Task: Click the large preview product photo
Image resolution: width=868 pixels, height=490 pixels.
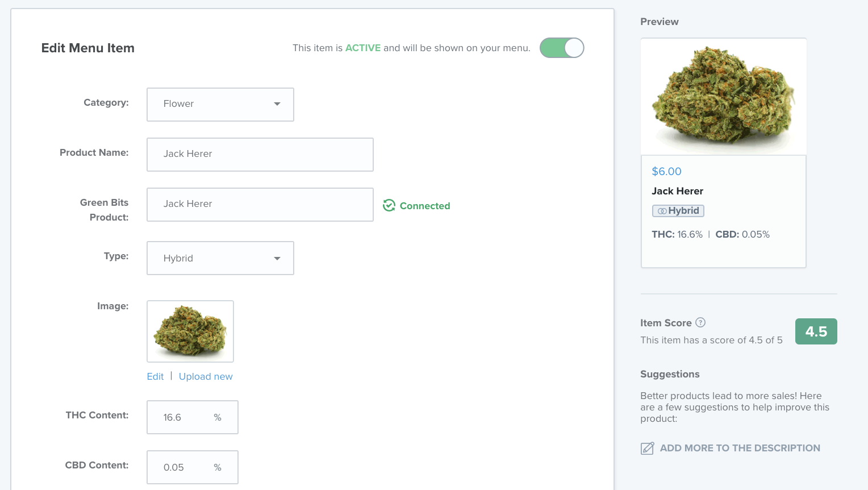Action: (724, 97)
